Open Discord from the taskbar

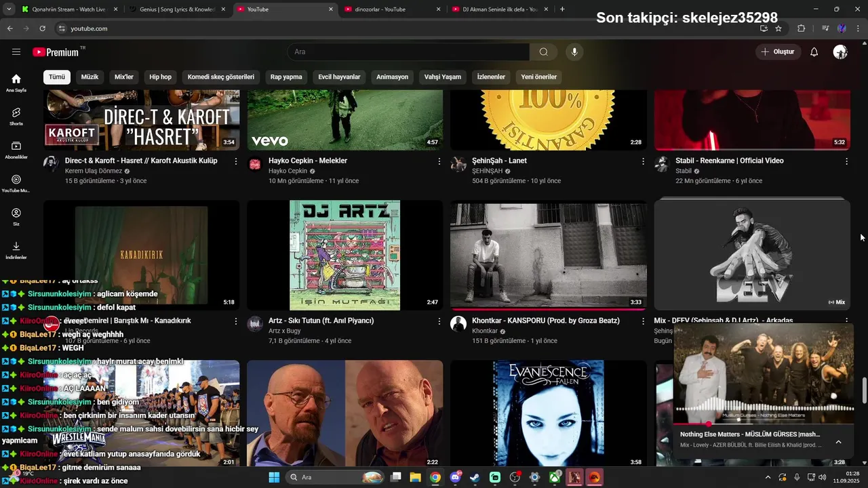click(455, 477)
